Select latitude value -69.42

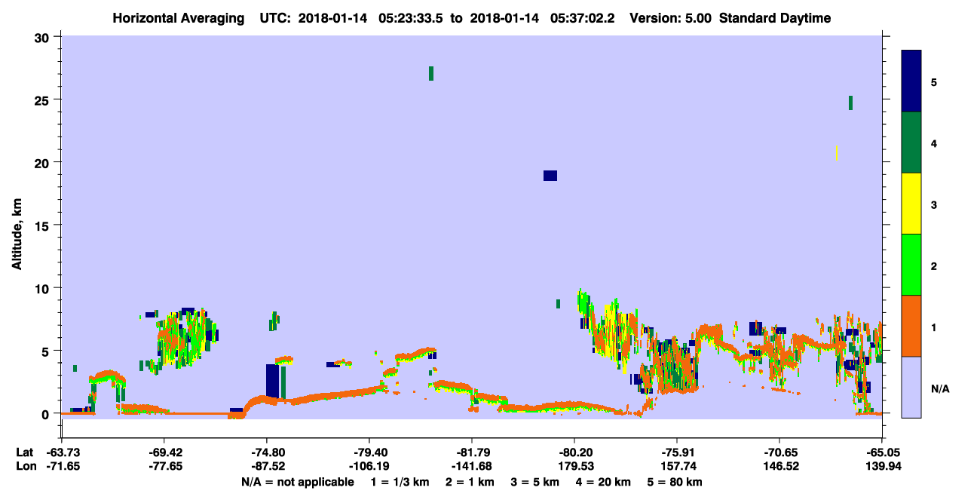click(164, 452)
